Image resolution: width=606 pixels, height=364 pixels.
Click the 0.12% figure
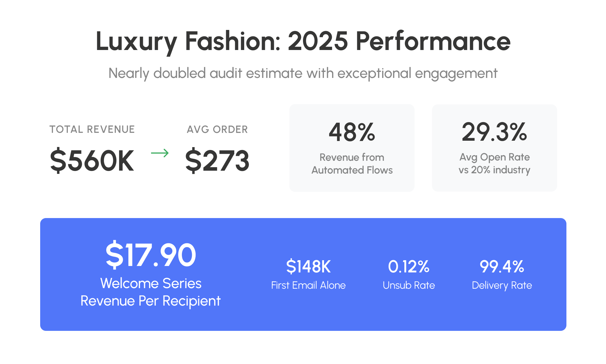[409, 267]
